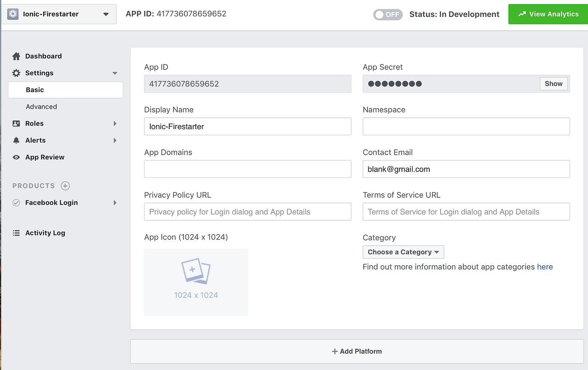Click Show to reveal the App Secret

coord(553,84)
